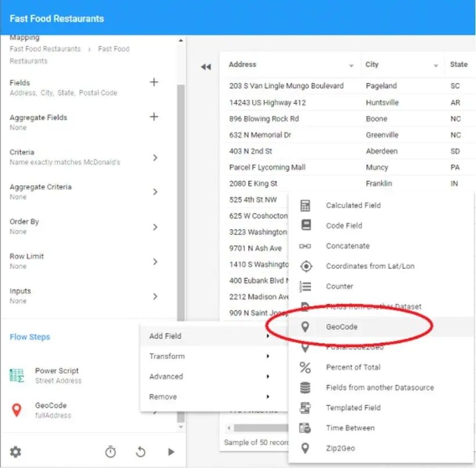Click the Flow Steps link
This screenshot has height=468, width=476.
[30, 337]
